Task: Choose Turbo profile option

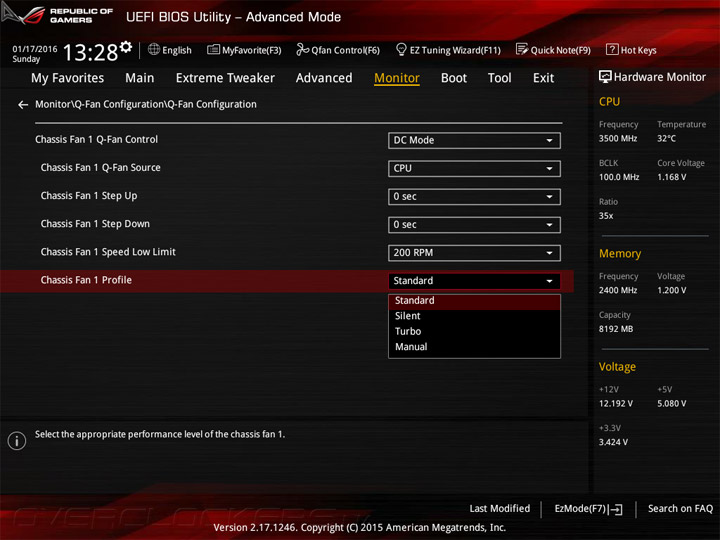Action: click(474, 332)
